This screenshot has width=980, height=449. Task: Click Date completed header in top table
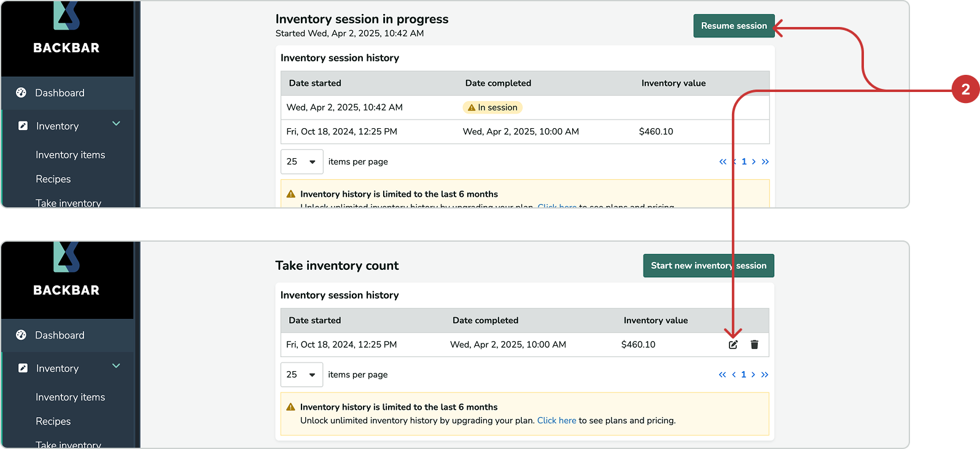pyautogui.click(x=498, y=83)
